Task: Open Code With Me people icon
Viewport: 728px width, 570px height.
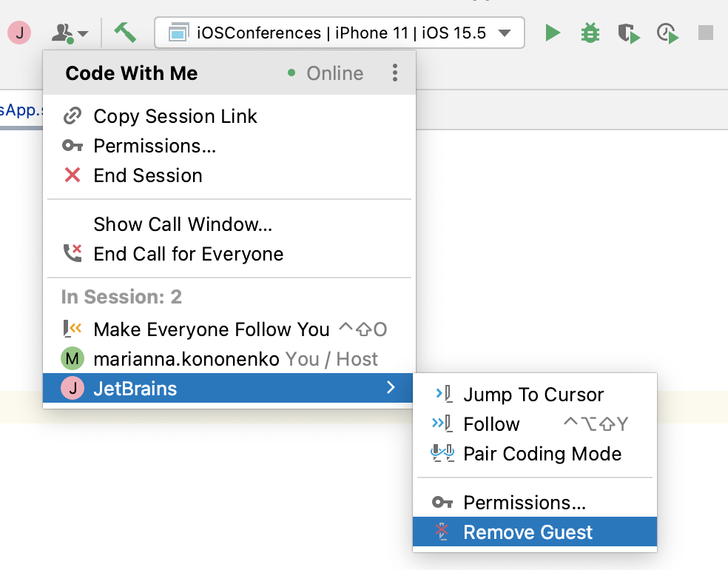Action: tap(70, 33)
